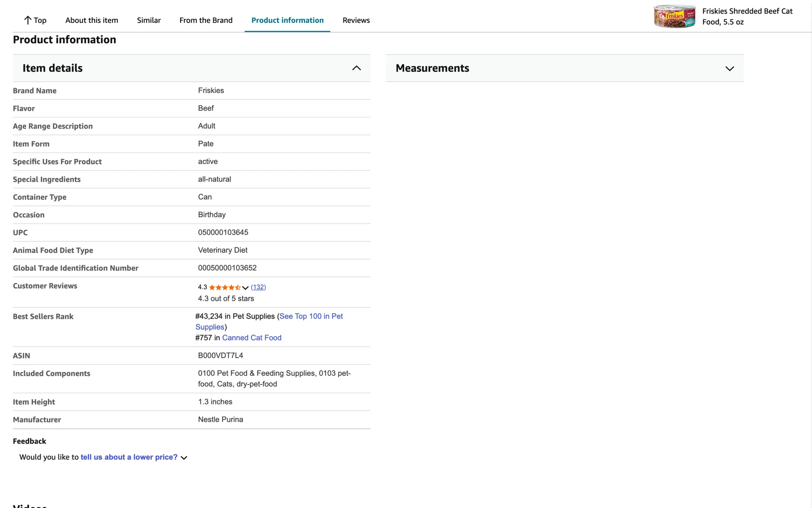Jump to the Reviews tab
The width and height of the screenshot is (812, 508).
point(356,20)
